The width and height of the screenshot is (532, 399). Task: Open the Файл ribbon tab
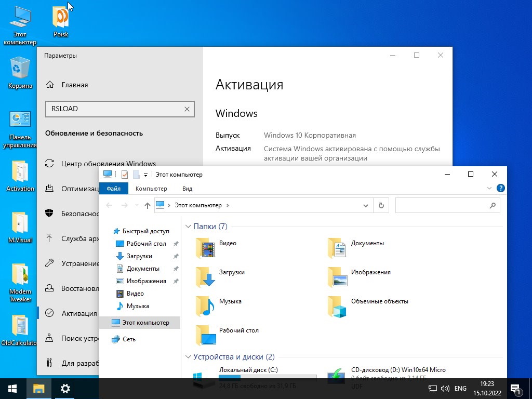coord(114,189)
